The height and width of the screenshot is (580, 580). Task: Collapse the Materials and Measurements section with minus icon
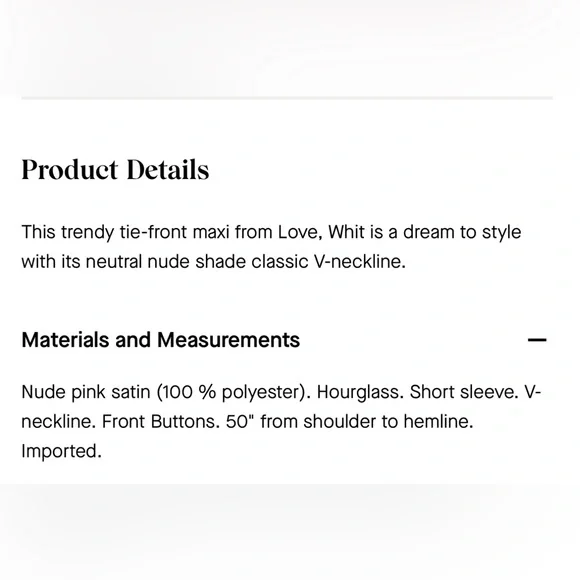pos(537,340)
